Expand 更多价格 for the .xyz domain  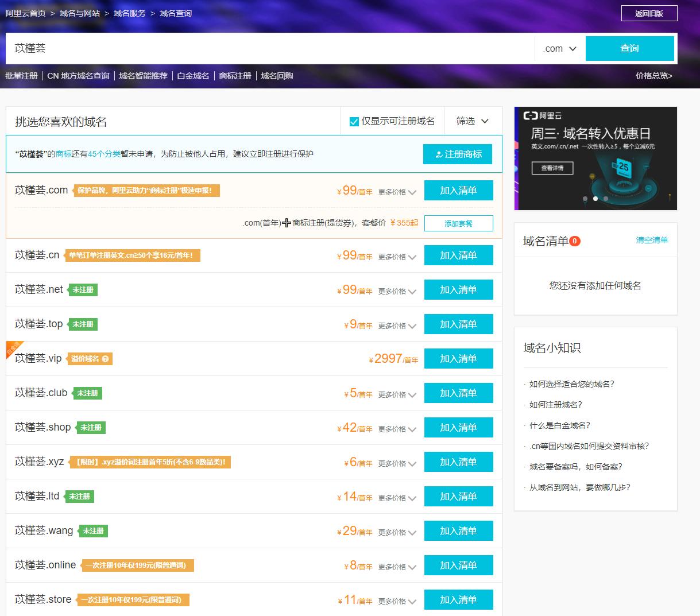click(x=397, y=464)
